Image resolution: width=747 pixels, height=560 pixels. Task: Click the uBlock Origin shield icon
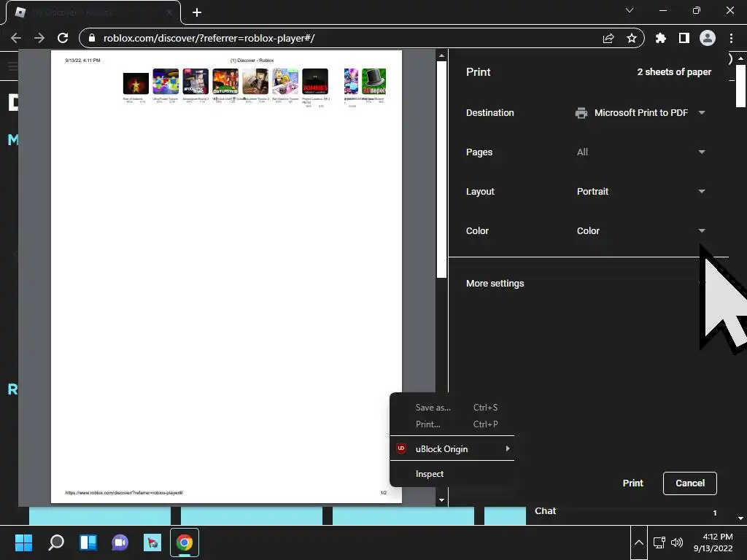(401, 448)
